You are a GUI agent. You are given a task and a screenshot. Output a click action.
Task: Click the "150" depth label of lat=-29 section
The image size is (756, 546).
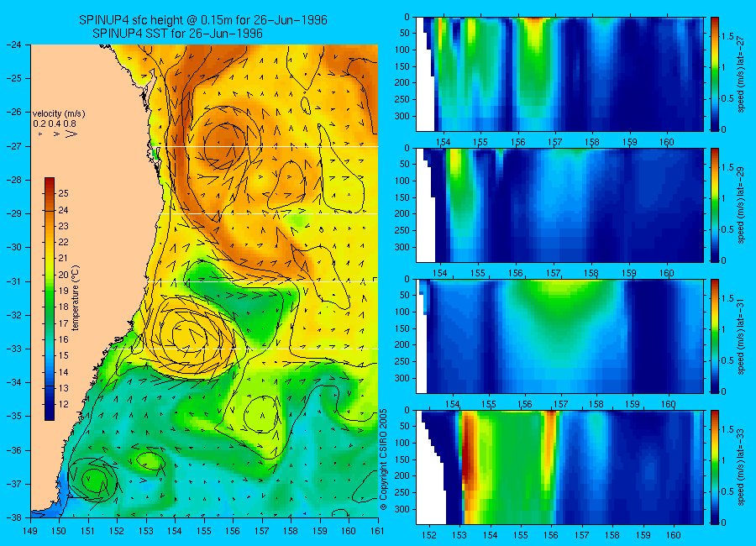pos(402,197)
